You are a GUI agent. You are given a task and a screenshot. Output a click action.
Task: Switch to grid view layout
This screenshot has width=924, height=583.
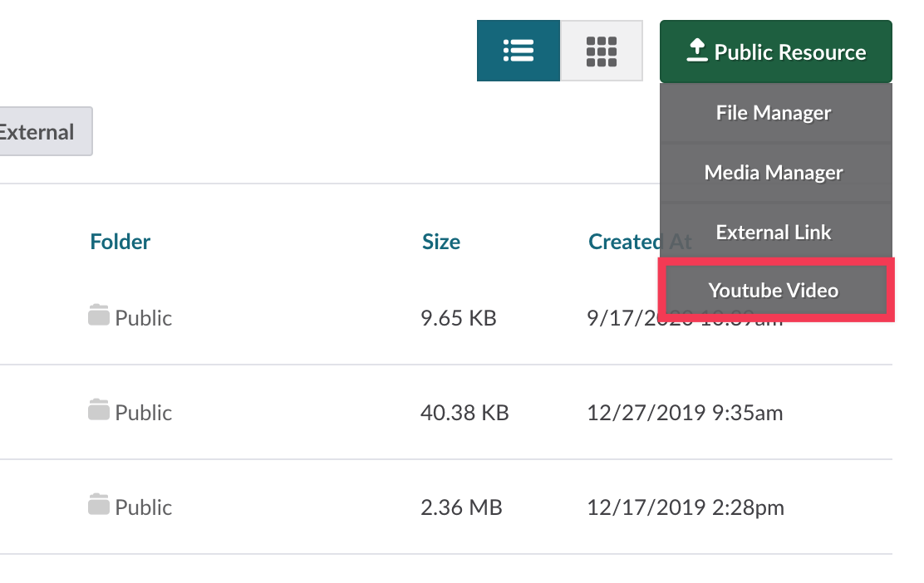pos(601,51)
